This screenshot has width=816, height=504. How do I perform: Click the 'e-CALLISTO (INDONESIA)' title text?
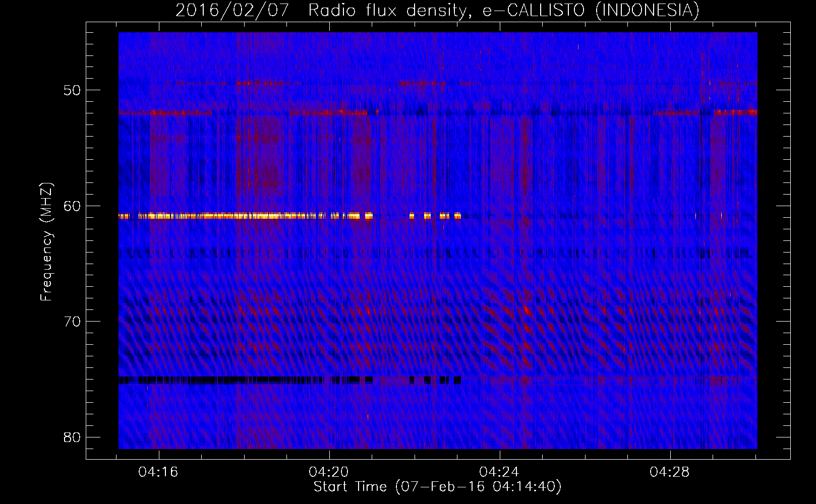click(x=591, y=10)
